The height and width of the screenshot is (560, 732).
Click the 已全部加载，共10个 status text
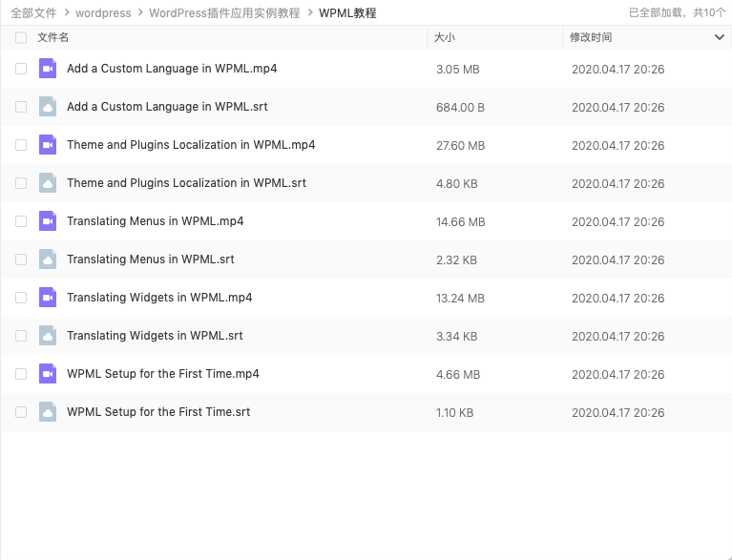(x=677, y=12)
